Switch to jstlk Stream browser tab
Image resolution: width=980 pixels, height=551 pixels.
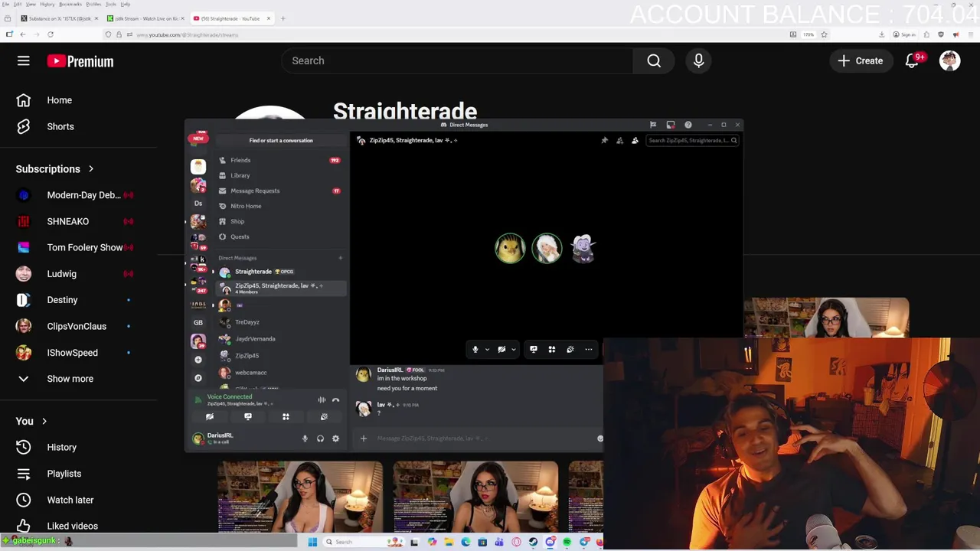coord(145,18)
